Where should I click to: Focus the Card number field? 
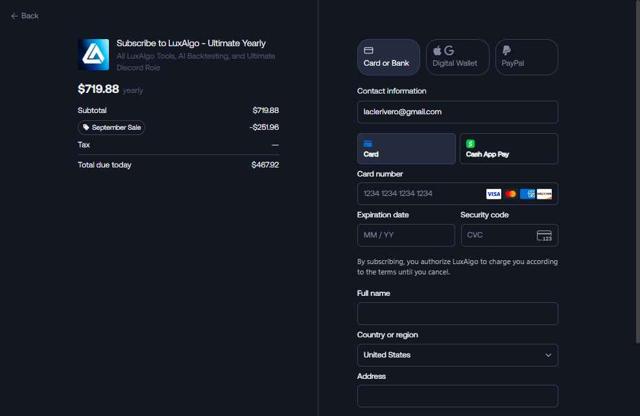click(458, 194)
